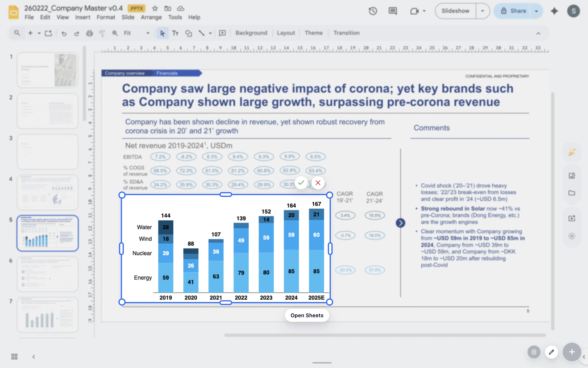Screen dimensions: 588x368
Task: Click the Open Sheets button
Action: coord(307,315)
